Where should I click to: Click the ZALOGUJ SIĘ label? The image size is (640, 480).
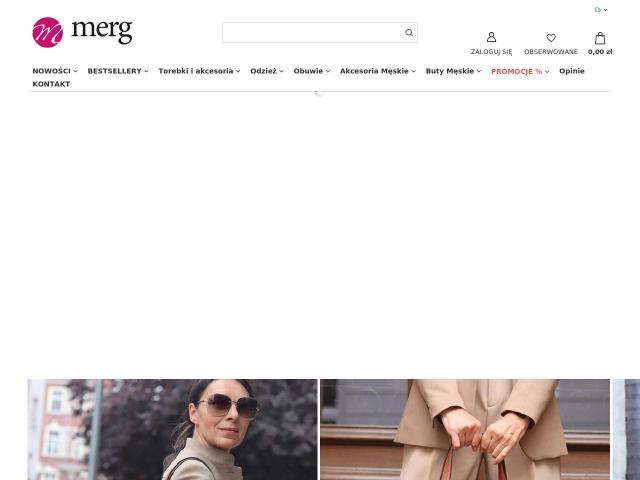[491, 52]
